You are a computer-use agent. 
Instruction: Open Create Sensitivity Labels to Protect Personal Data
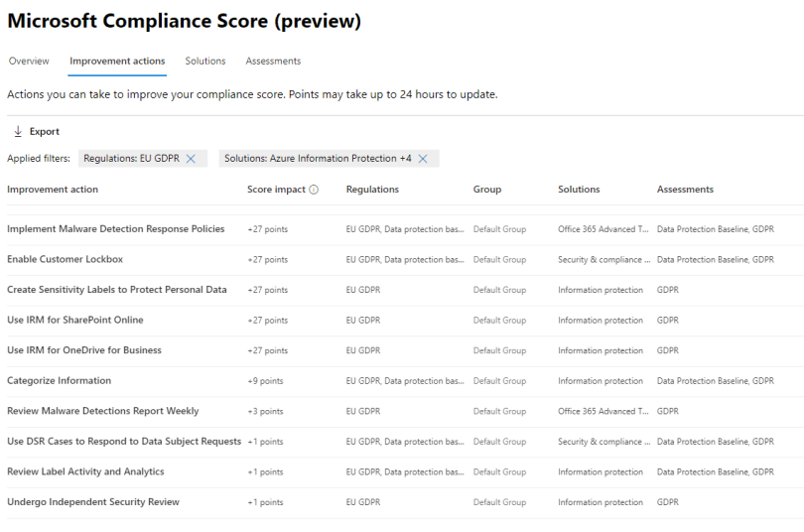click(x=117, y=290)
